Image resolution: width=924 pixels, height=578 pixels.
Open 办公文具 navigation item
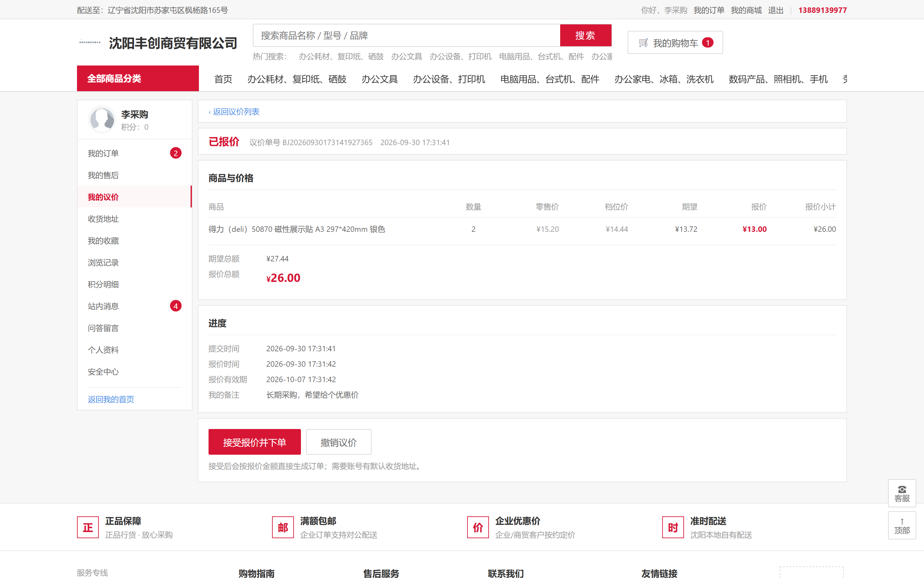[x=380, y=79]
